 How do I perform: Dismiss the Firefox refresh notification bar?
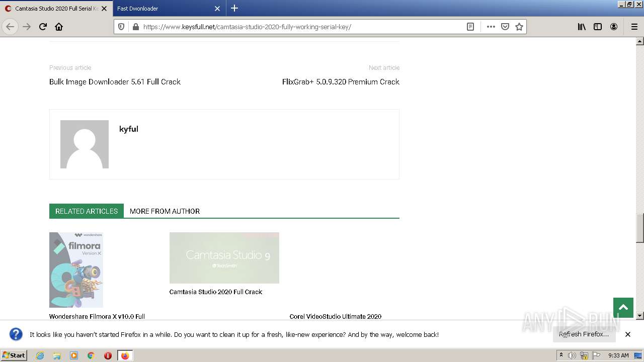(x=628, y=334)
